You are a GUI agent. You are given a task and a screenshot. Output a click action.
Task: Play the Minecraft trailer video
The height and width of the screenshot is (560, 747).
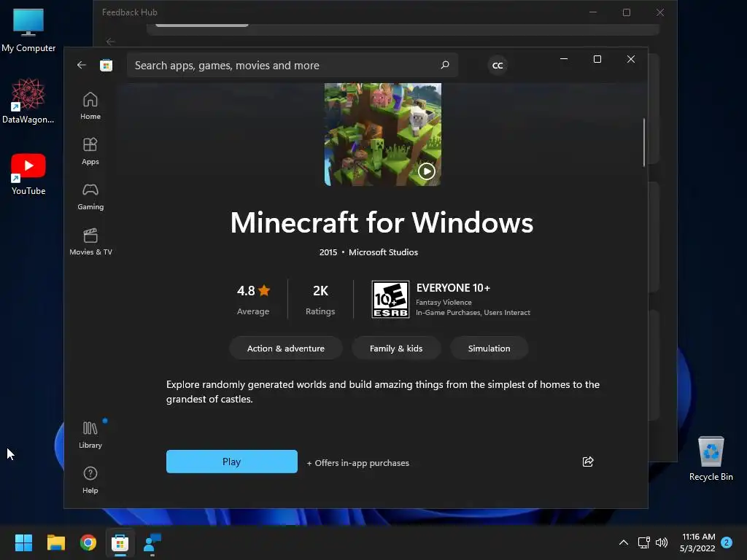click(x=426, y=171)
